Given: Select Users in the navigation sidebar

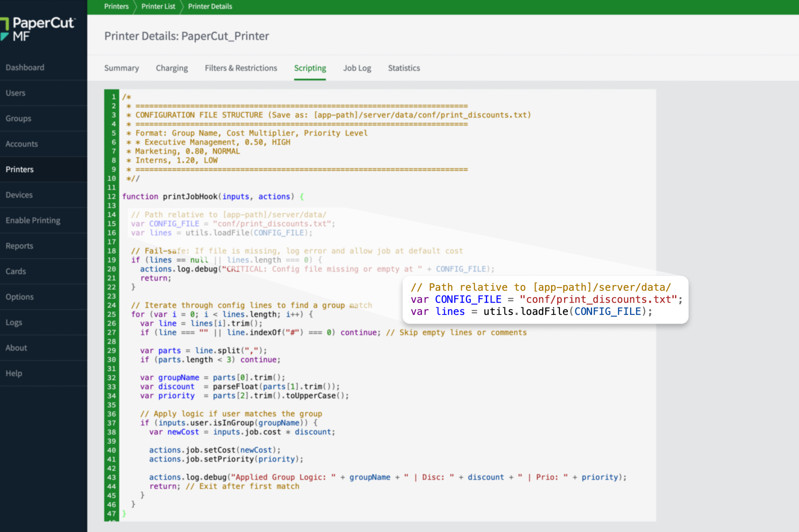Looking at the screenshot, I should pyautogui.click(x=15, y=93).
